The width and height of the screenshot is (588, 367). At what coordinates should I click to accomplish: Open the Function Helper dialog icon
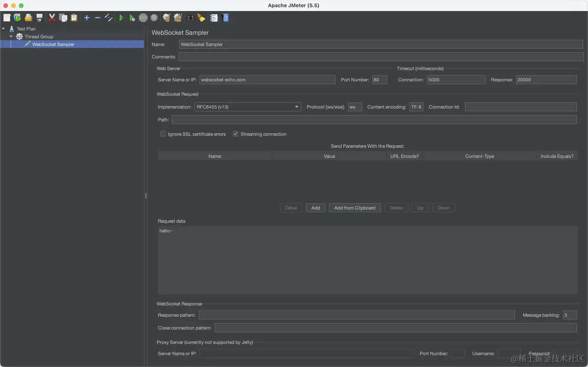coord(214,18)
